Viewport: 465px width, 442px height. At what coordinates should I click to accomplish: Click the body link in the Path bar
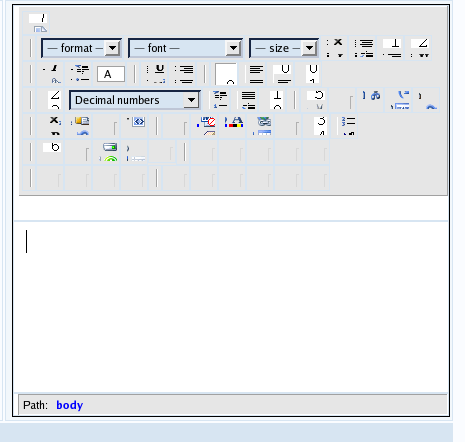[70, 405]
